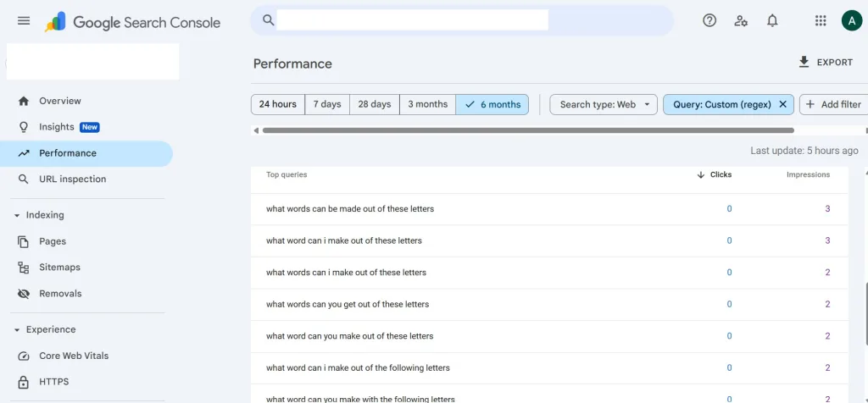Screen dimensions: 868x403
Task: Open the hamburger main menu
Action: coord(24,21)
